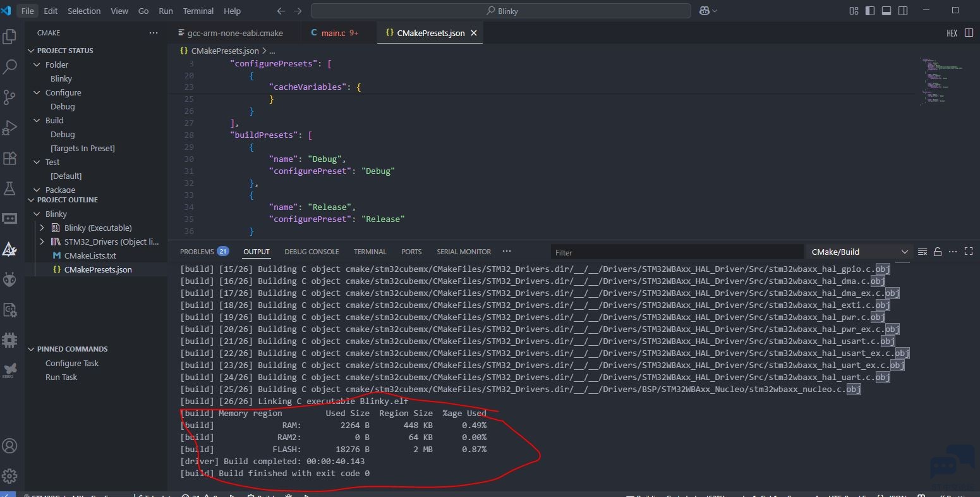
Task: Close the CMakePresets.json editor tab
Action: point(474,33)
